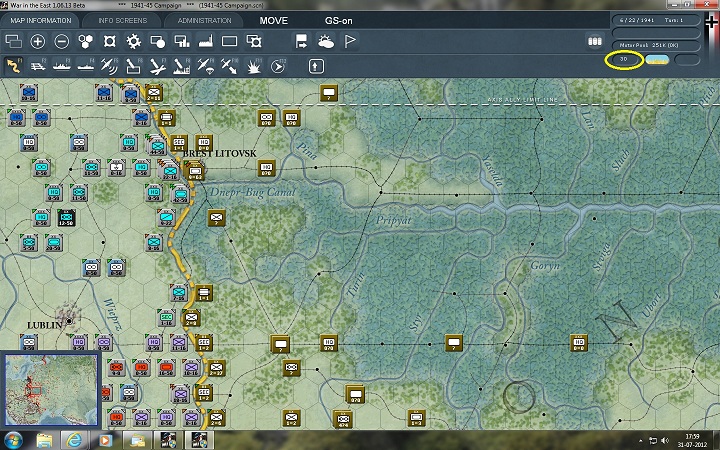Screen dimensions: 720x450
Task: Click the blue-and-yellow terrain swatch
Action: 657,60
